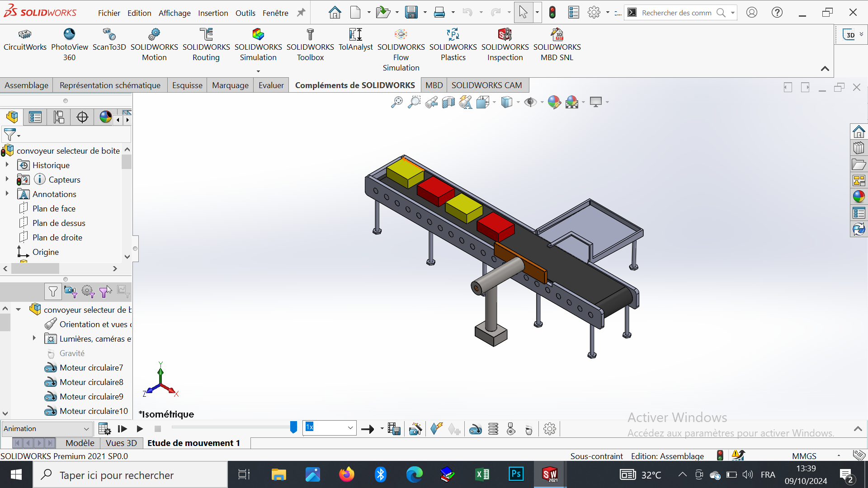Screen dimensions: 868x488
Task: Open the PropertyManager tab icon
Action: (x=35, y=117)
